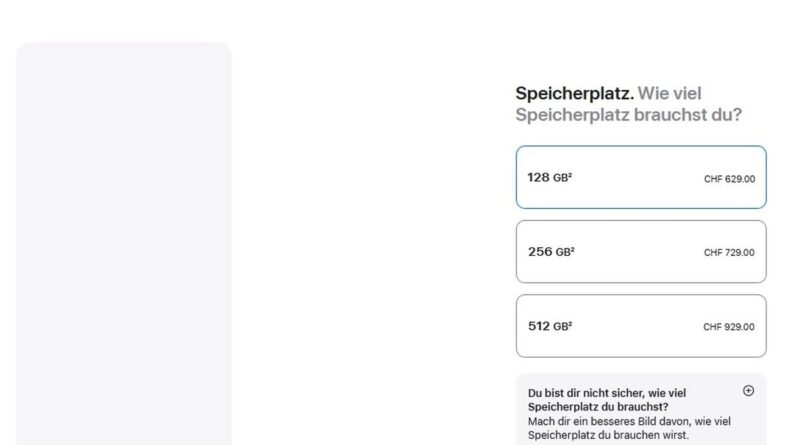The image size is (800, 445).
Task: Pick the 512 GB storage option
Action: [x=640, y=326]
